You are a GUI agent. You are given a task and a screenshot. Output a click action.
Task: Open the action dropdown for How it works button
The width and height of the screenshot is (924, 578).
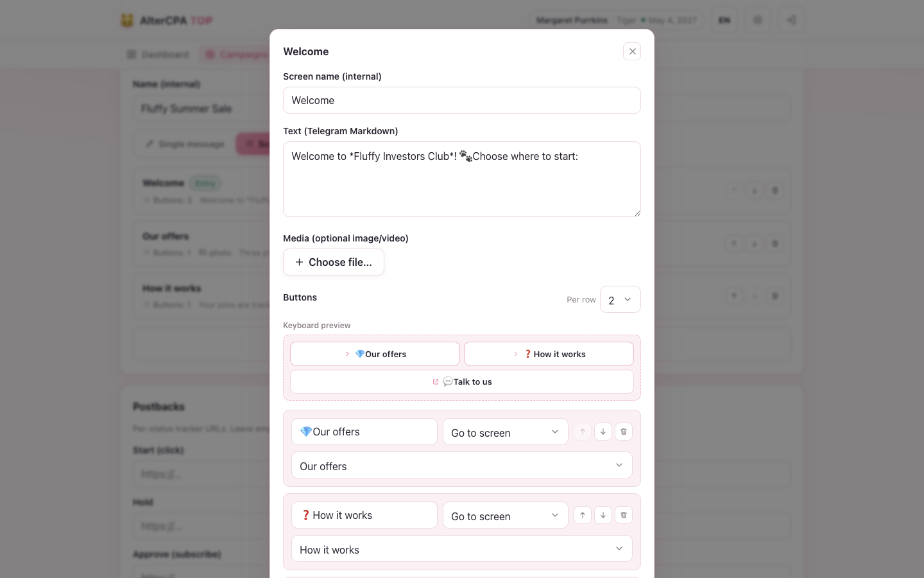[506, 515]
